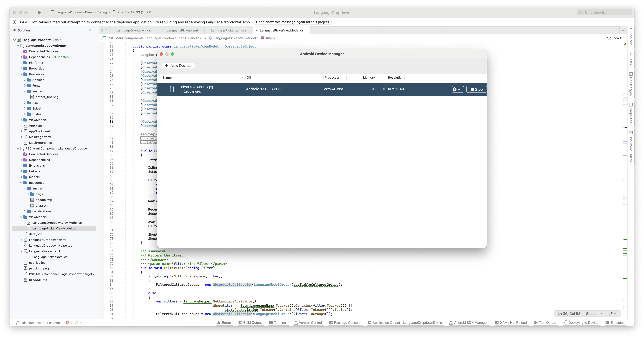
Task: Open README.md in the solution tree
Action: [38, 280]
